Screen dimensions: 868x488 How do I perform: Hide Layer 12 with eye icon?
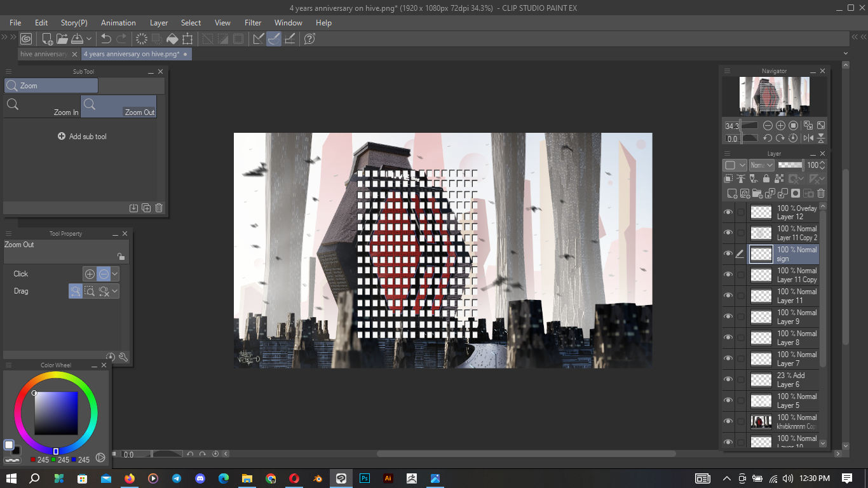point(728,212)
